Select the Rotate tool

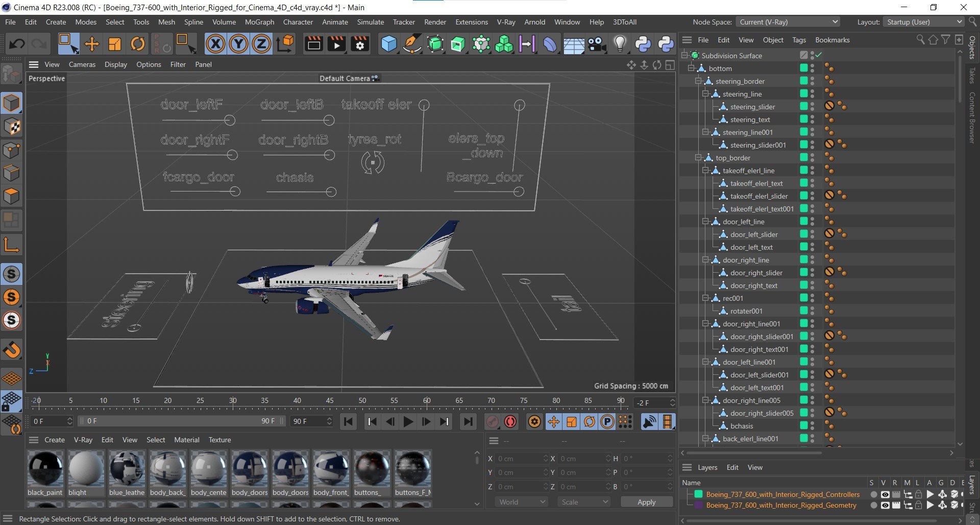coord(138,44)
